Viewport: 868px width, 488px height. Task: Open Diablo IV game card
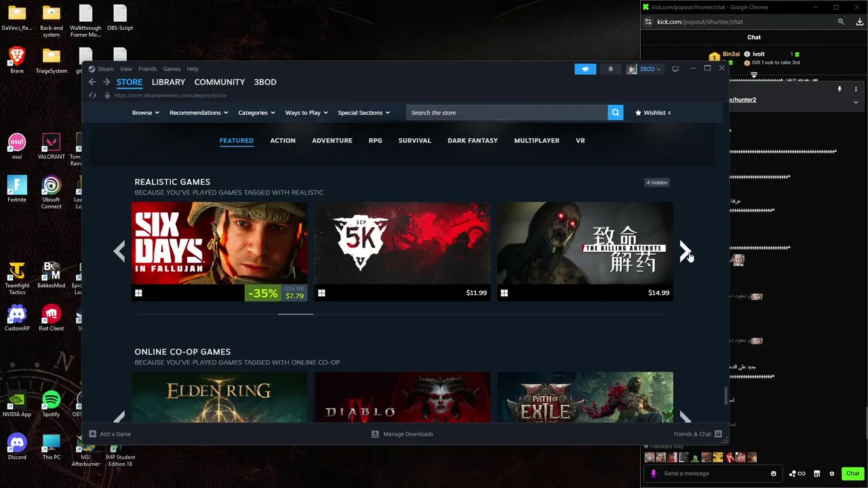(x=402, y=397)
